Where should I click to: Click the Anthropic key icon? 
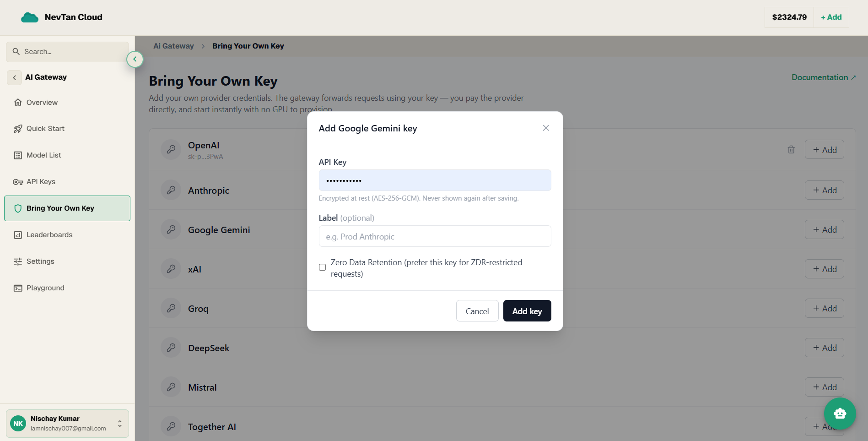point(171,190)
